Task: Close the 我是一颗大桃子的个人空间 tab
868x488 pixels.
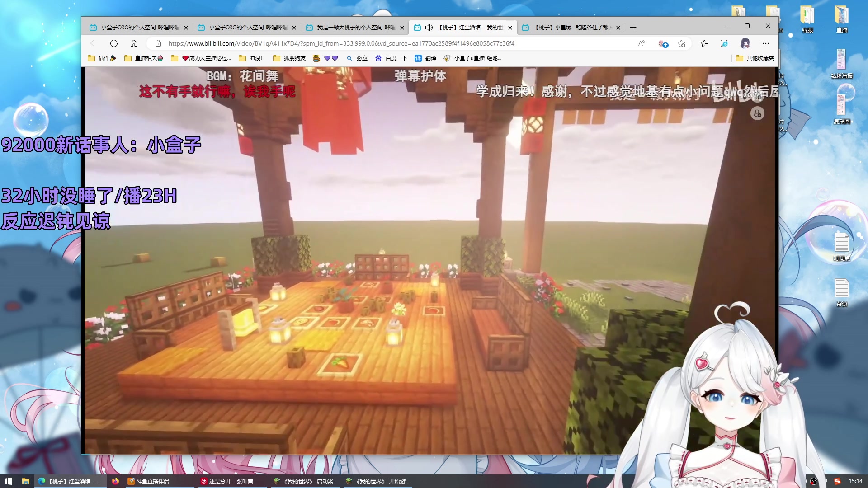Action: (x=402, y=28)
